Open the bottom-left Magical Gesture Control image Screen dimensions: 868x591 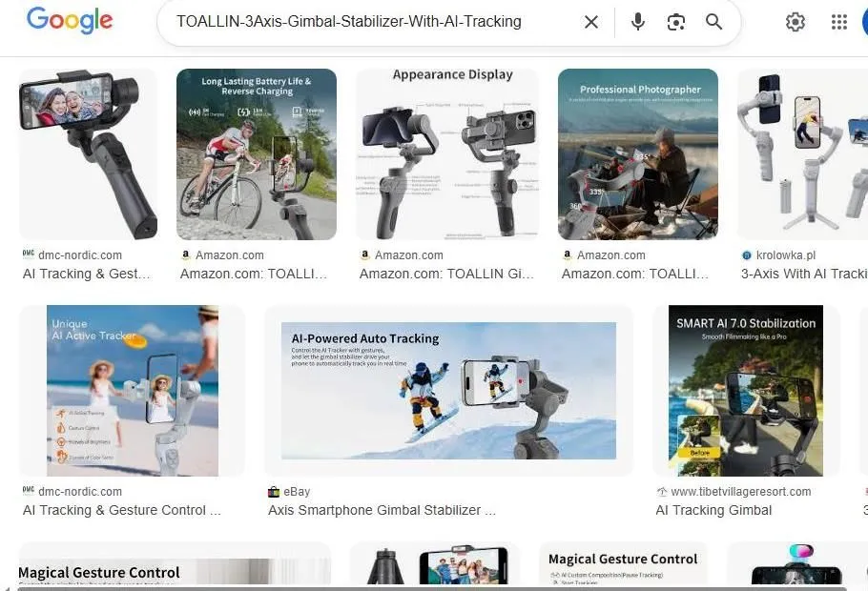coord(175,563)
